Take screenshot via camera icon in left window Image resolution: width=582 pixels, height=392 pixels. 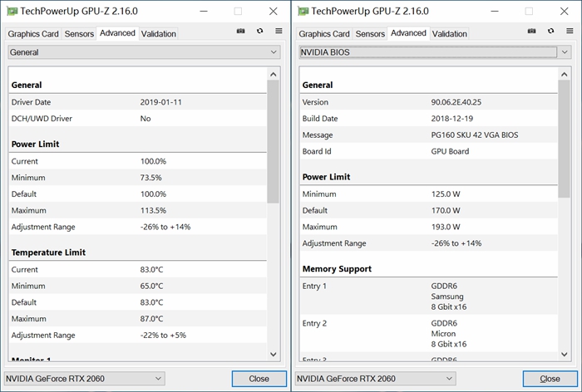(x=240, y=32)
